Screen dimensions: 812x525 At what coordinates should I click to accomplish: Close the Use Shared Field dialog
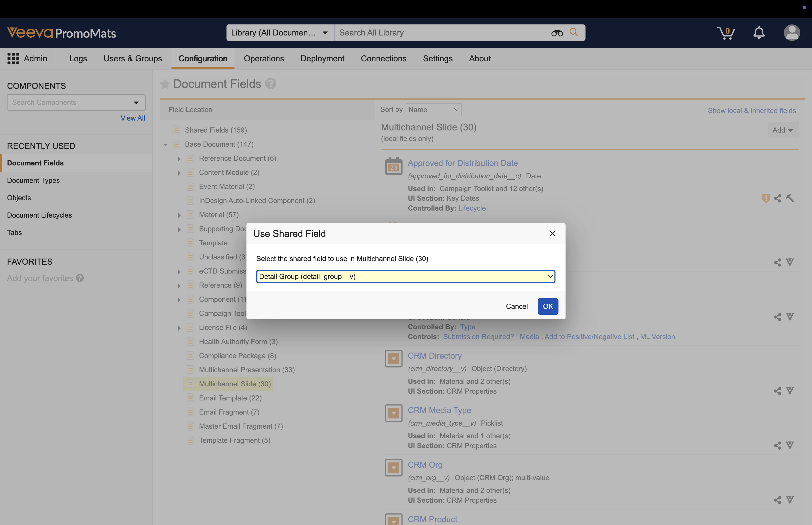(552, 234)
